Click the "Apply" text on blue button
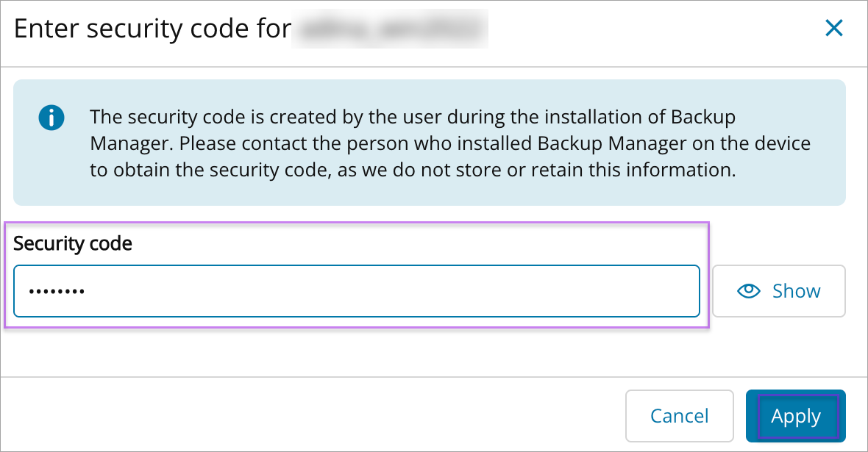This screenshot has width=868, height=452. point(795,416)
